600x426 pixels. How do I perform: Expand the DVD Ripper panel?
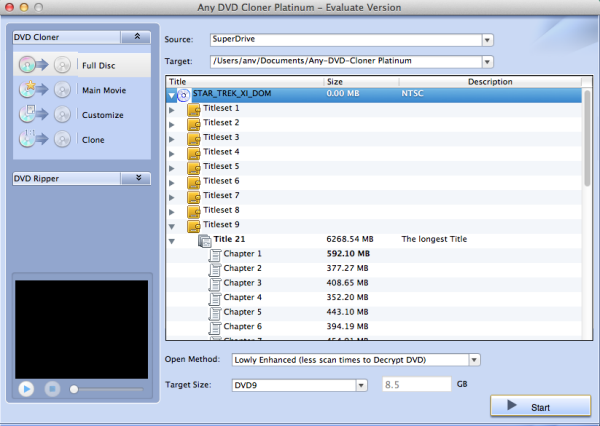pyautogui.click(x=137, y=178)
